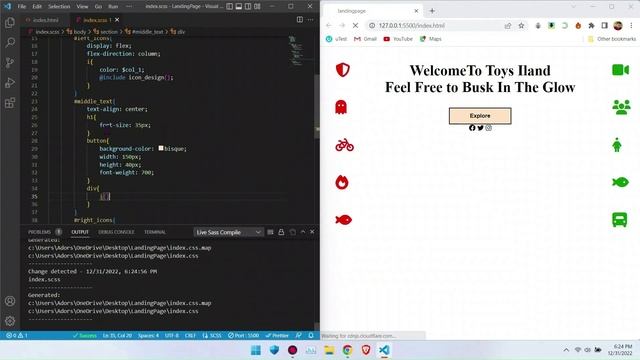Open the Source Control view
640x360 pixels.
coord(10,62)
